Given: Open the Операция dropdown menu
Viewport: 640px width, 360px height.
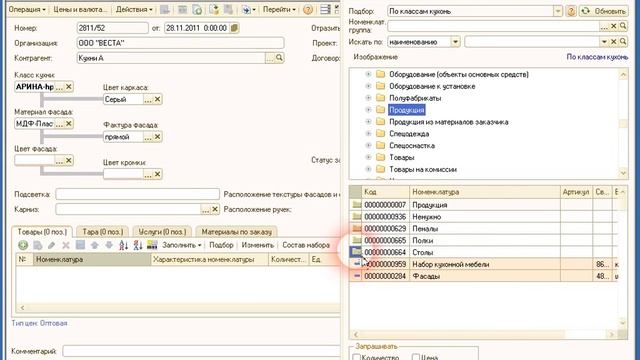Looking at the screenshot, I should pos(27,9).
